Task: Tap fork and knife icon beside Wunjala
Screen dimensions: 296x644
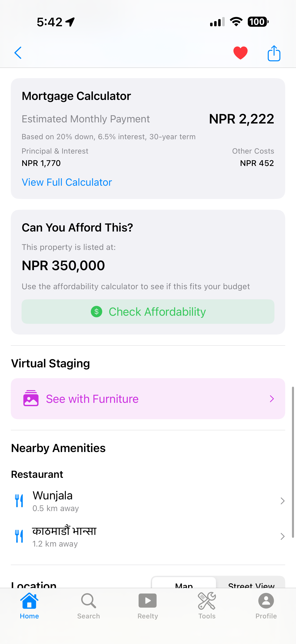Action: coord(19,501)
